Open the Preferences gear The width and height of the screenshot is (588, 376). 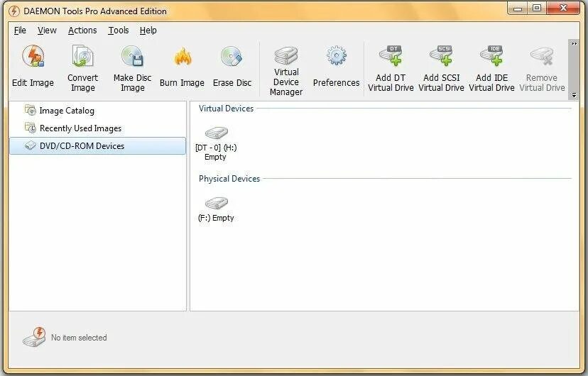pyautogui.click(x=336, y=67)
